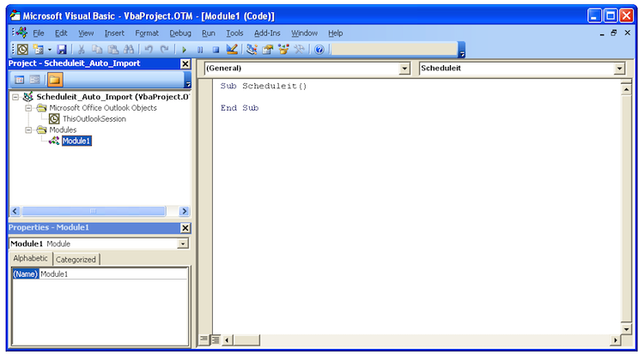Click the Toolbox hammer-and-wrench icon
Image resolution: width=644 pixels, height=355 pixels.
pos(300,50)
